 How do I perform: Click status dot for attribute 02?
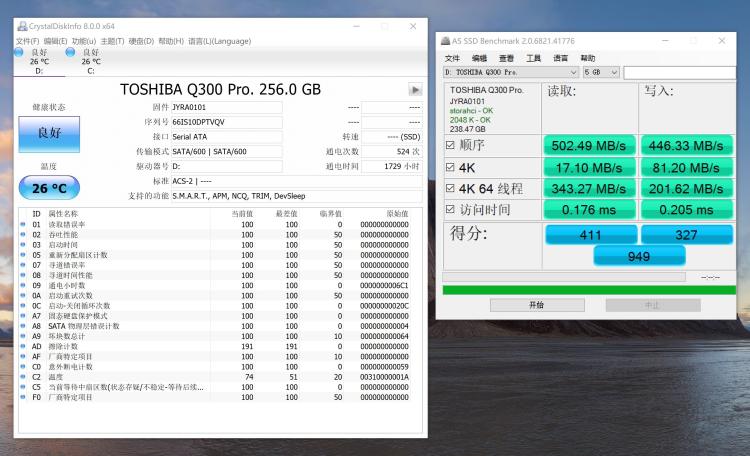tap(23, 234)
